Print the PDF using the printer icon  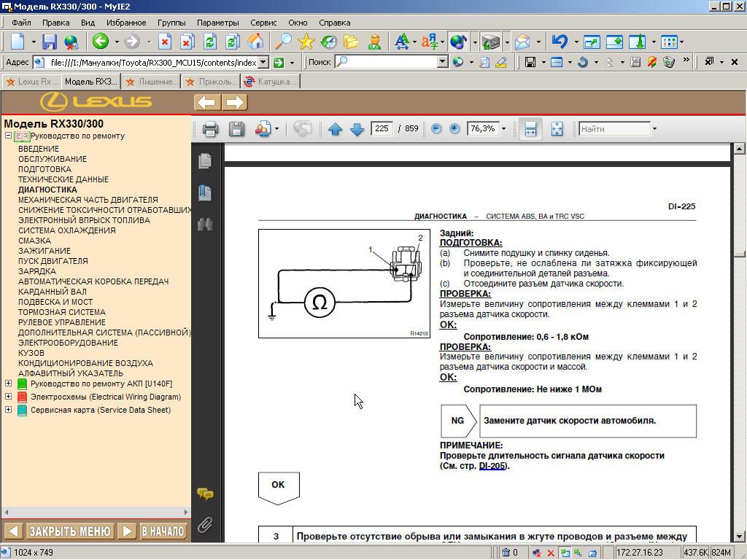point(210,129)
